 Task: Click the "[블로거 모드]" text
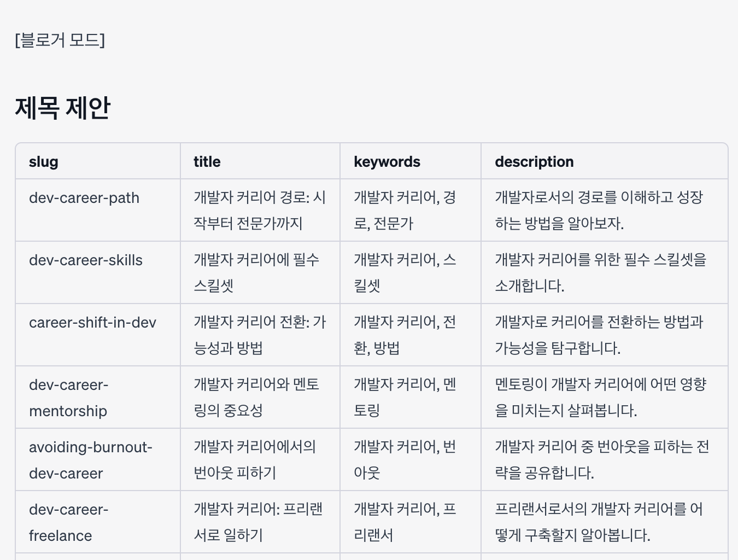(60, 40)
